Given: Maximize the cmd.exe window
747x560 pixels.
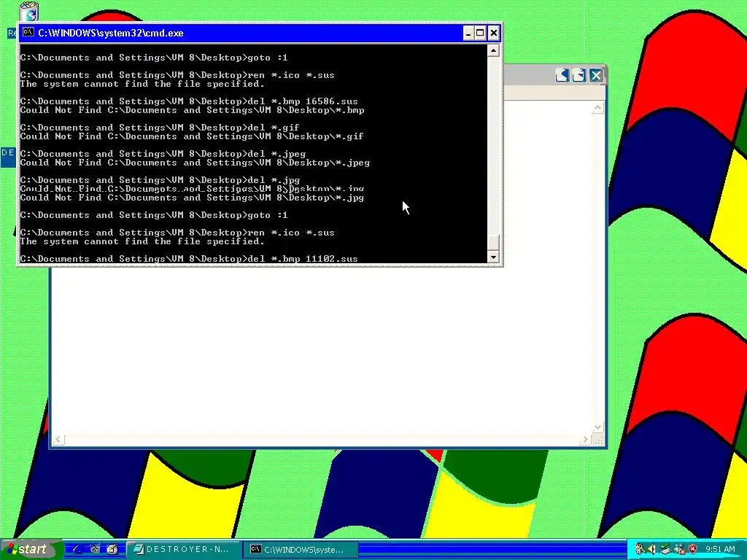Looking at the screenshot, I should [x=480, y=33].
